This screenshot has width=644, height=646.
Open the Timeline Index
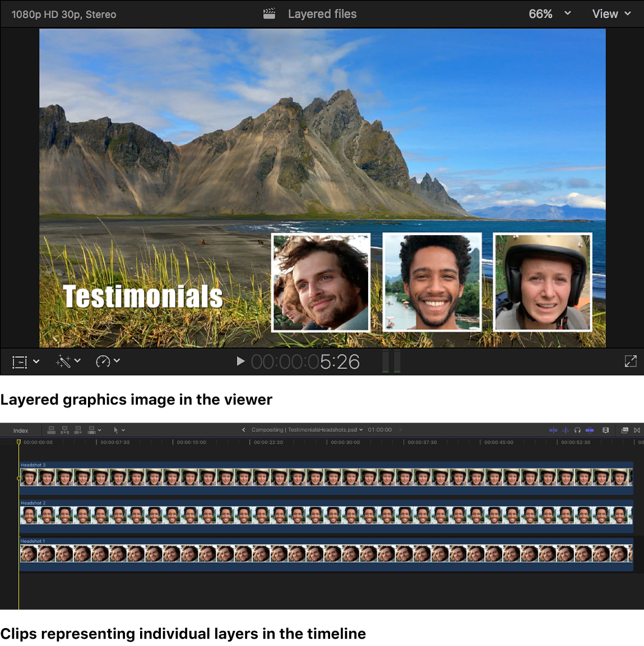click(20, 430)
